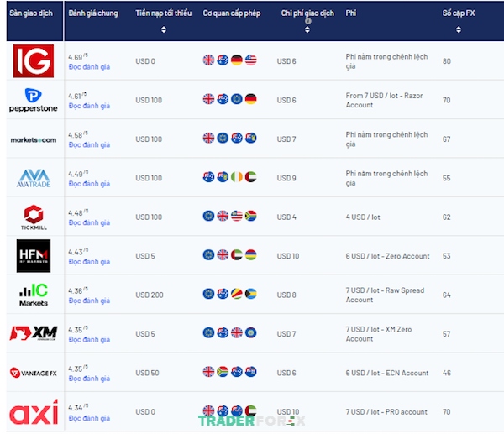Image resolution: width=504 pixels, height=434 pixels.
Task: Open Đọc đánh giá link for IC Markets
Action: 89,301
